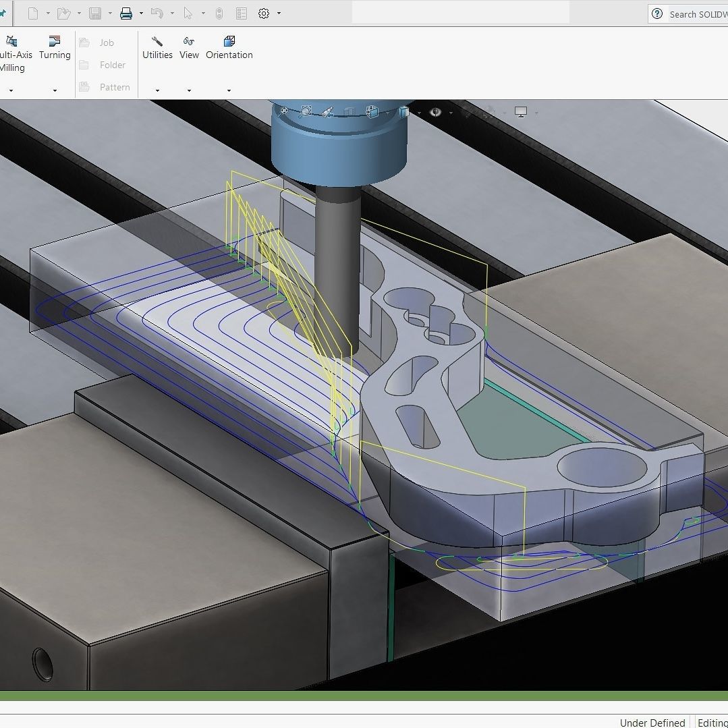
Task: Toggle the Display Style cube icon
Action: pyautogui.click(x=403, y=111)
